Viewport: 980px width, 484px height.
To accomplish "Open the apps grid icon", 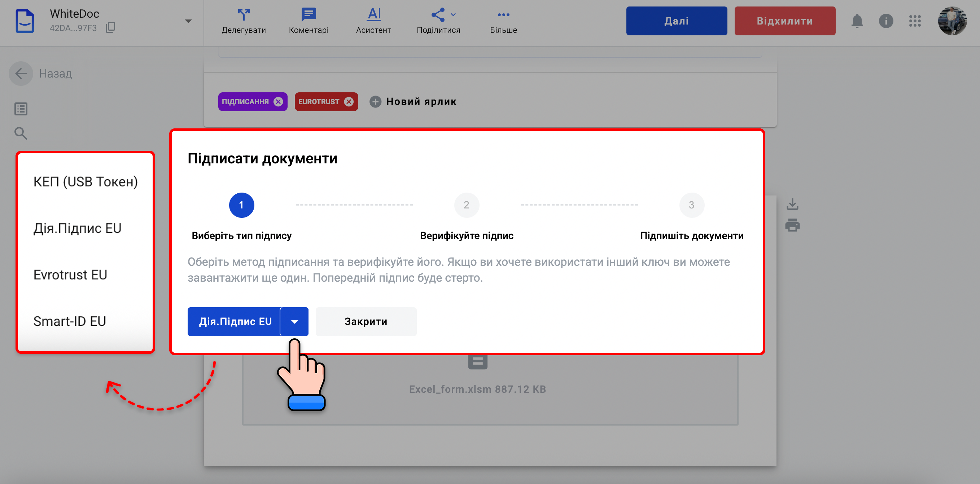I will (x=915, y=21).
